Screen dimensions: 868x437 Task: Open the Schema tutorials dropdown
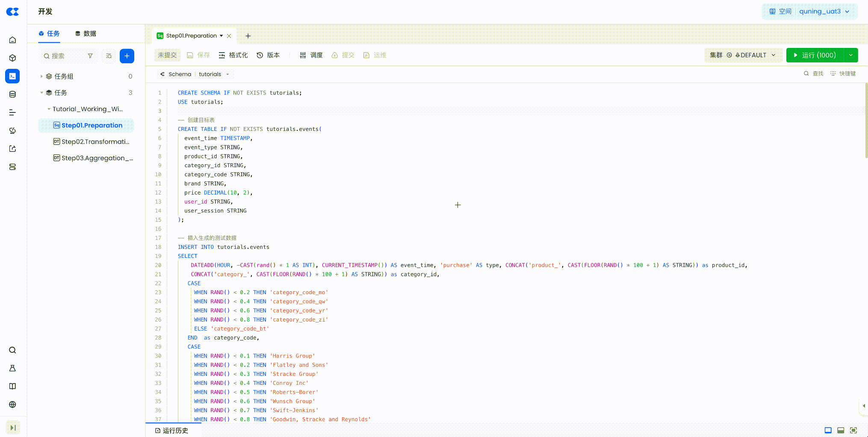195,74
